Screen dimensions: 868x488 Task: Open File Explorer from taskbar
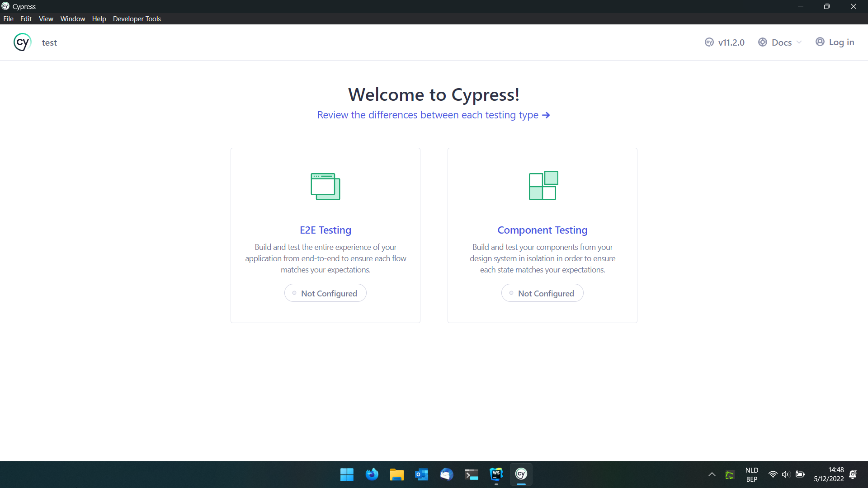(x=396, y=474)
